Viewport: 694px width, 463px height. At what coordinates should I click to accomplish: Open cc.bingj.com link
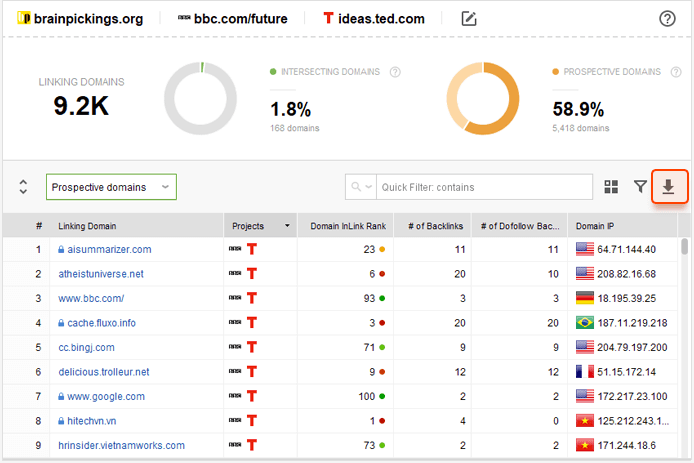point(86,347)
